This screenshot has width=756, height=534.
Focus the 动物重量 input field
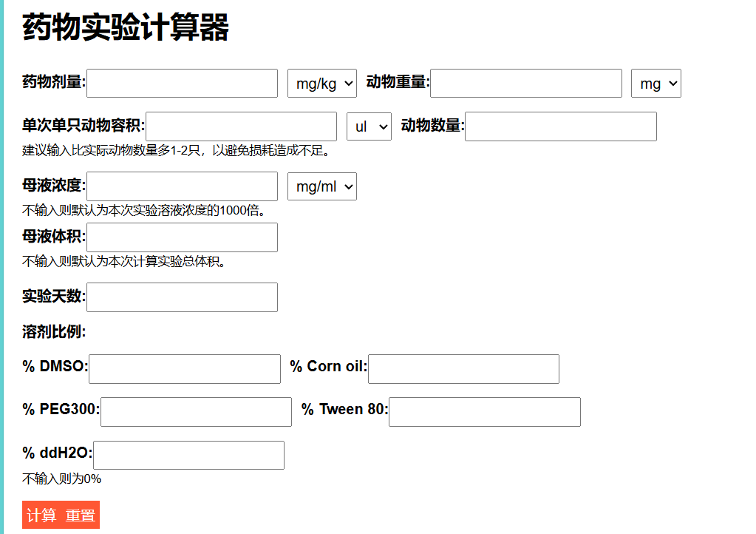pyautogui.click(x=525, y=83)
